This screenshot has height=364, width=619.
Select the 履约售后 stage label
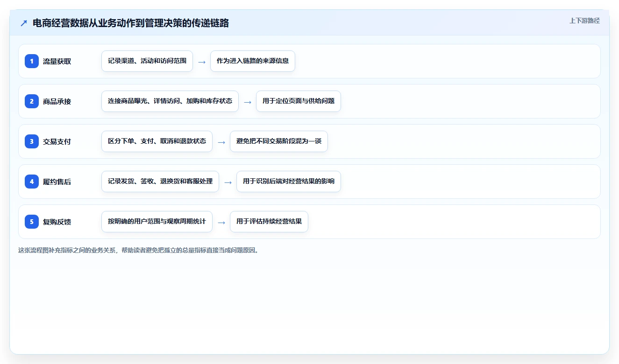pos(57,182)
